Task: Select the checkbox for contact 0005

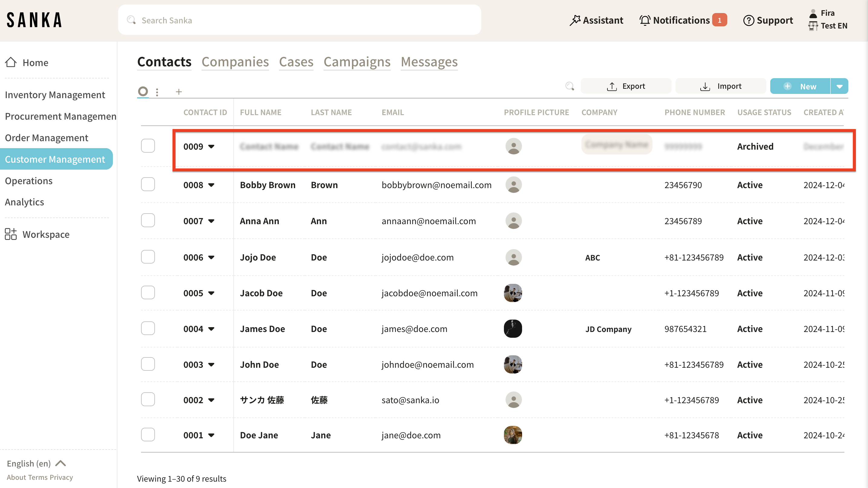Action: pos(148,293)
